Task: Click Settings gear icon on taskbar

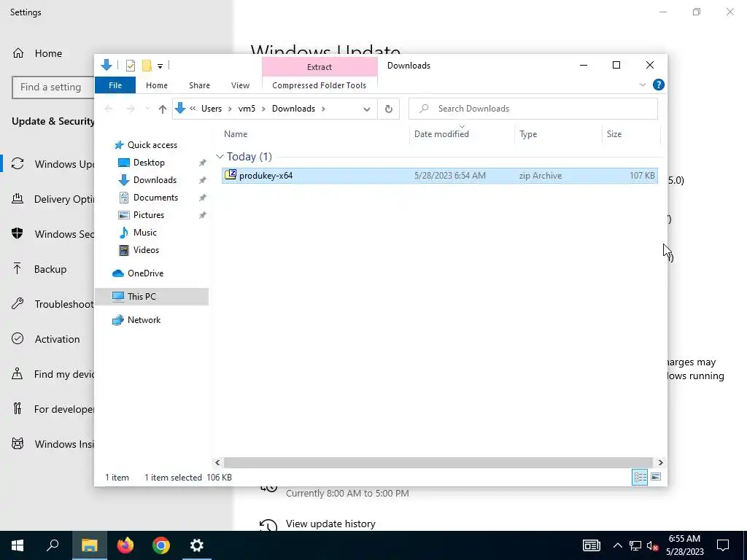Action: 197,545
